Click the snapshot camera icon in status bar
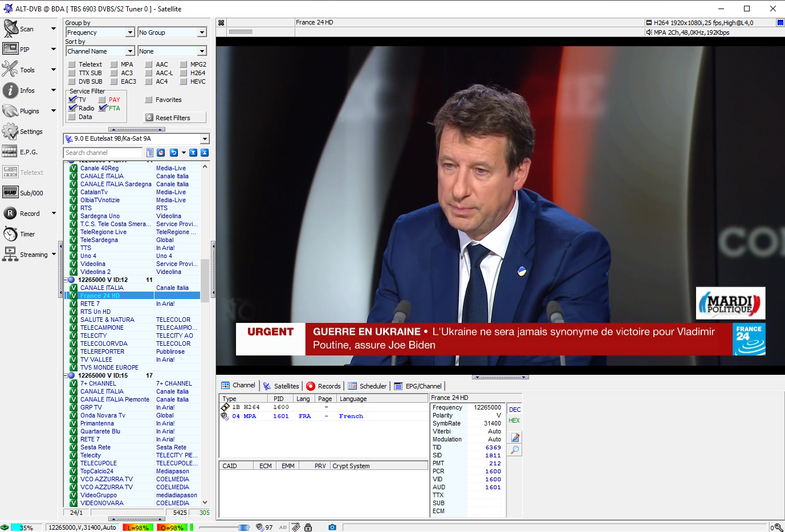Screen dimensions: 785x532 click(332, 527)
